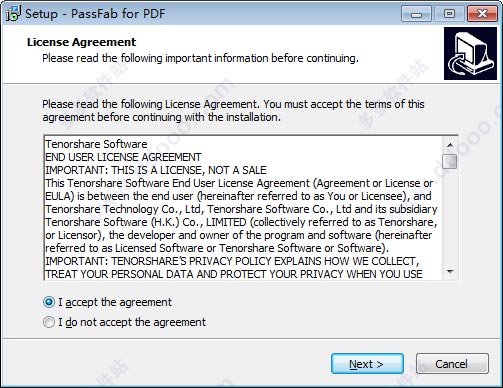Click the empty scrollbar track below the thumb

coord(450,217)
